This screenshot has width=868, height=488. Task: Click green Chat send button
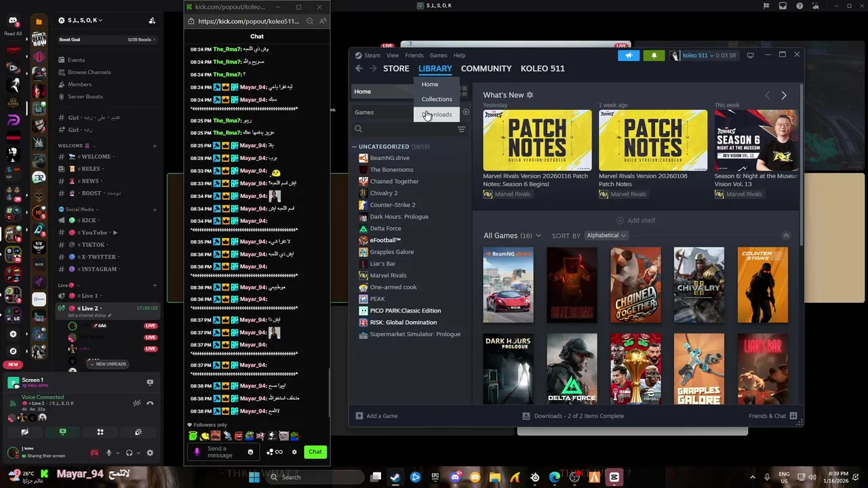coord(315,452)
